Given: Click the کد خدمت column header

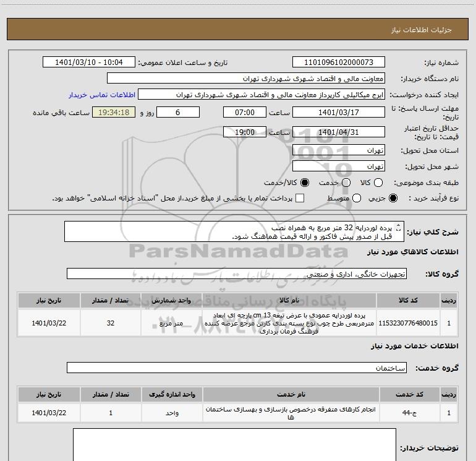Looking at the screenshot, I should (409, 394).
